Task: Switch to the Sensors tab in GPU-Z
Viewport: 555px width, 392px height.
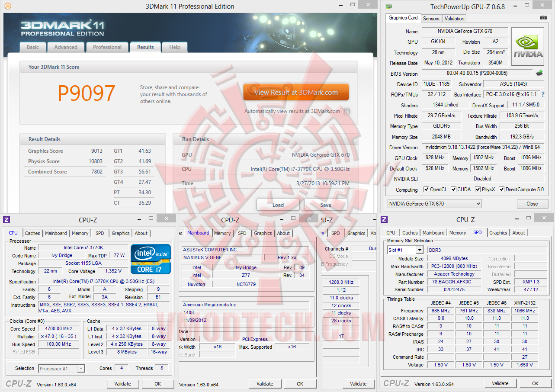Action: [x=431, y=19]
